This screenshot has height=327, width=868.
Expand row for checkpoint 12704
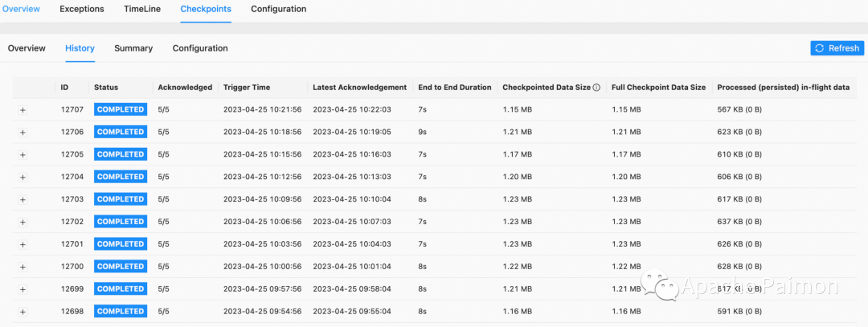tap(23, 177)
